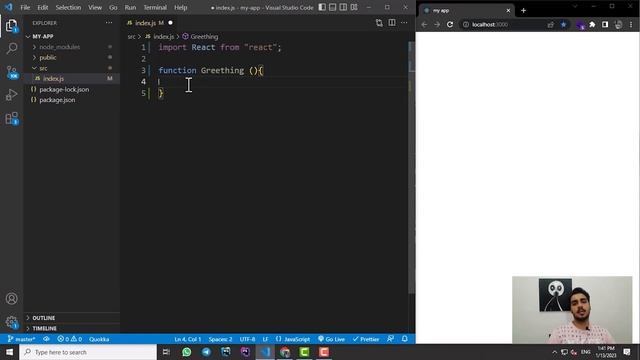Screen dimensions: 640x360
Task: Open the Accounts menu icon
Action: pos(11,298)
